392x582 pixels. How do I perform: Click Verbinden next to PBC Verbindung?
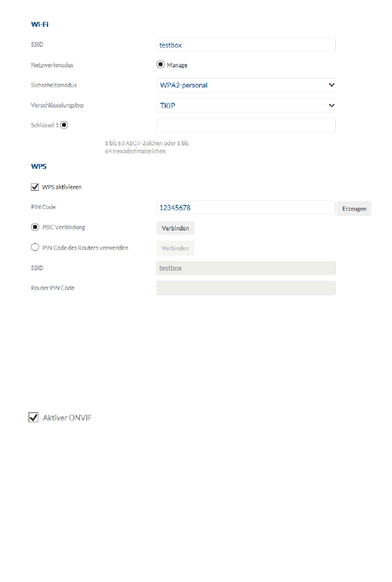175,228
